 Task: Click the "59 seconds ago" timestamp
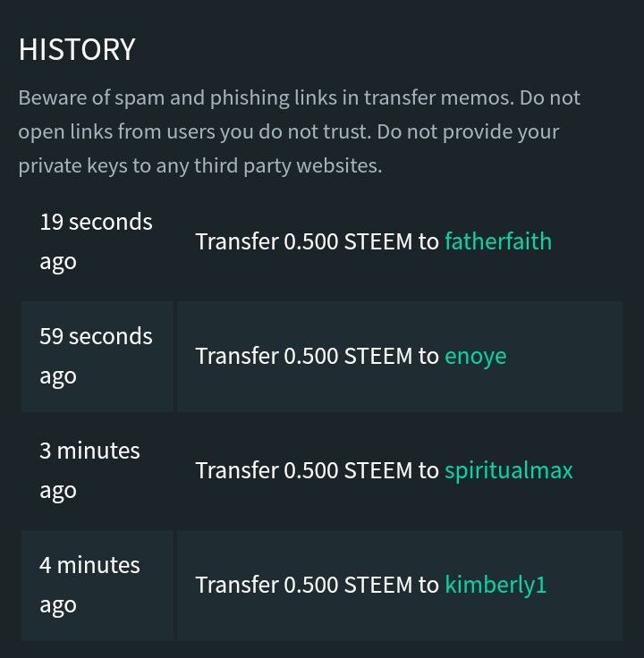point(96,356)
